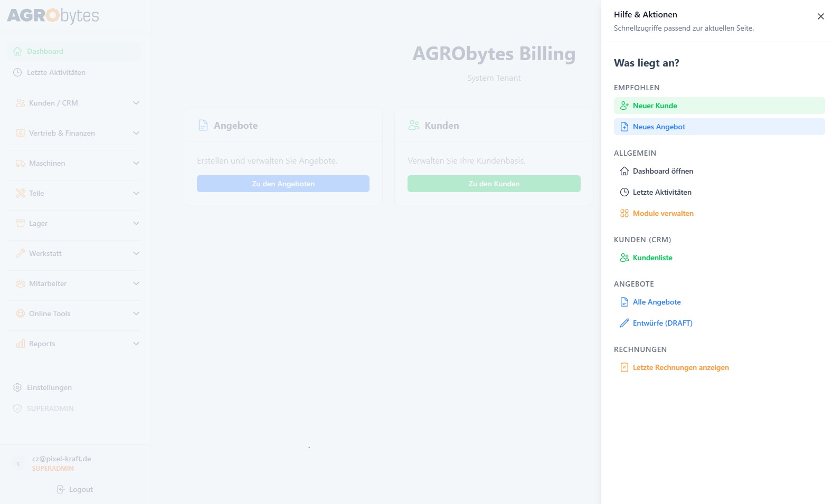Click the user avatar circle in sidebar footer
The image size is (833, 504).
point(18,463)
